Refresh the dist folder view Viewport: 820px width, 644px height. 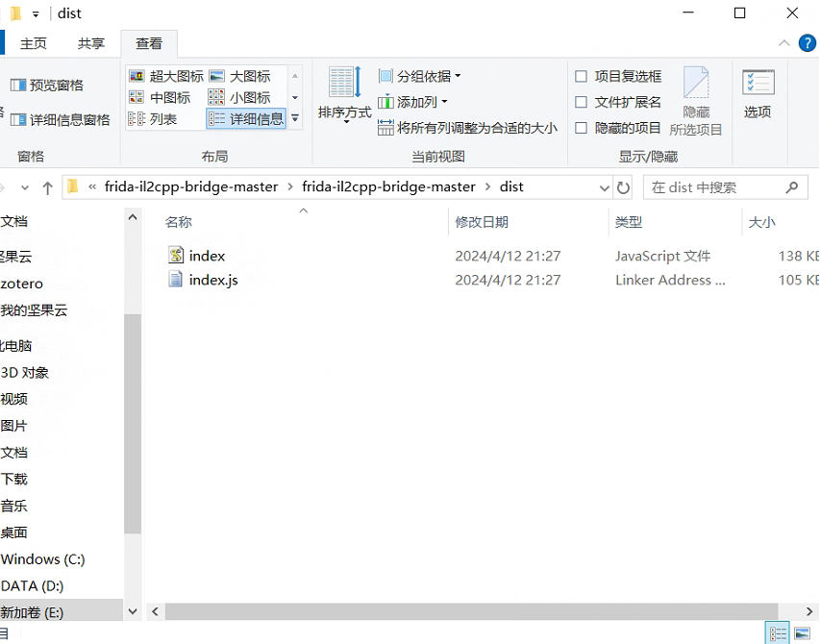coord(621,186)
